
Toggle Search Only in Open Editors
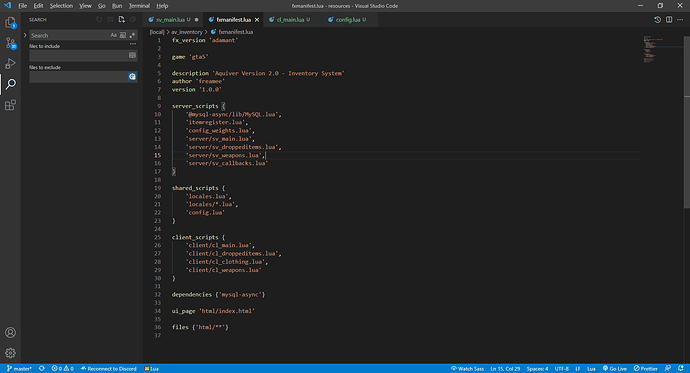click(132, 55)
